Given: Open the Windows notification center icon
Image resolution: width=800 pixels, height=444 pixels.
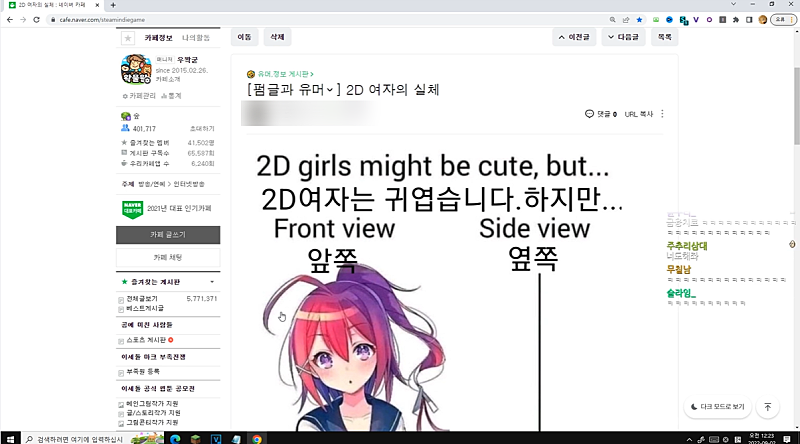Looking at the screenshot, I should point(787,439).
